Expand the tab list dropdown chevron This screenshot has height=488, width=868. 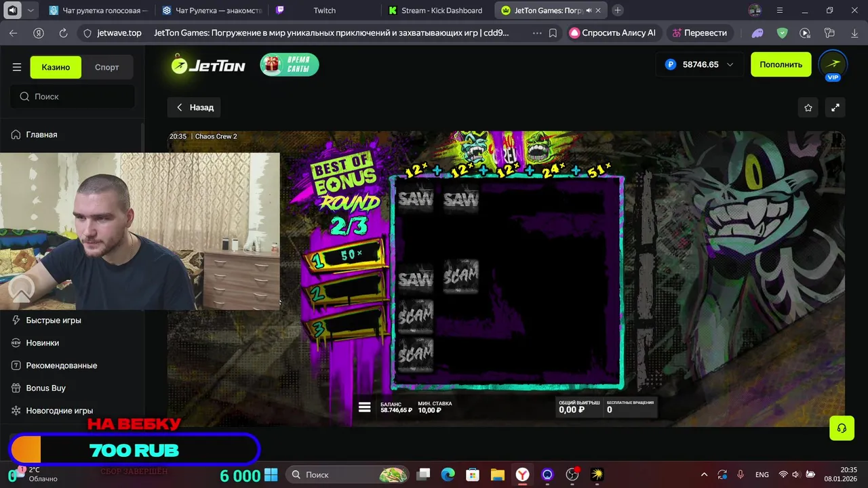31,10
